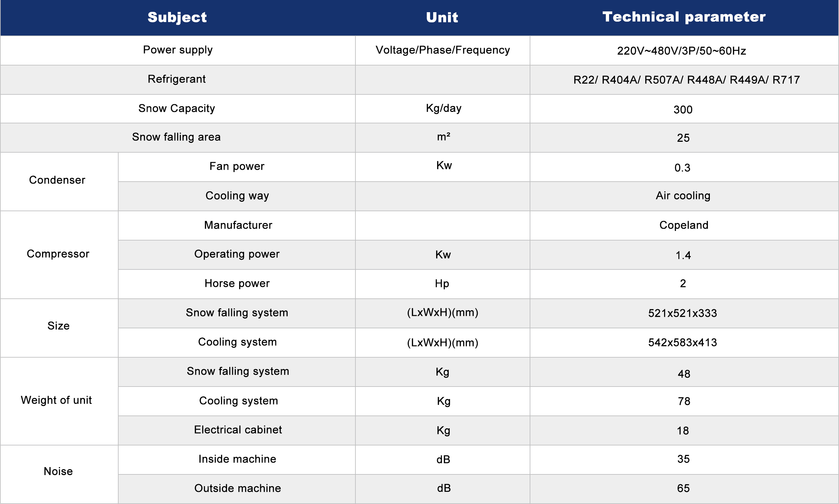Click the 542x583x413 size value
The width and height of the screenshot is (839, 504).
tap(682, 342)
